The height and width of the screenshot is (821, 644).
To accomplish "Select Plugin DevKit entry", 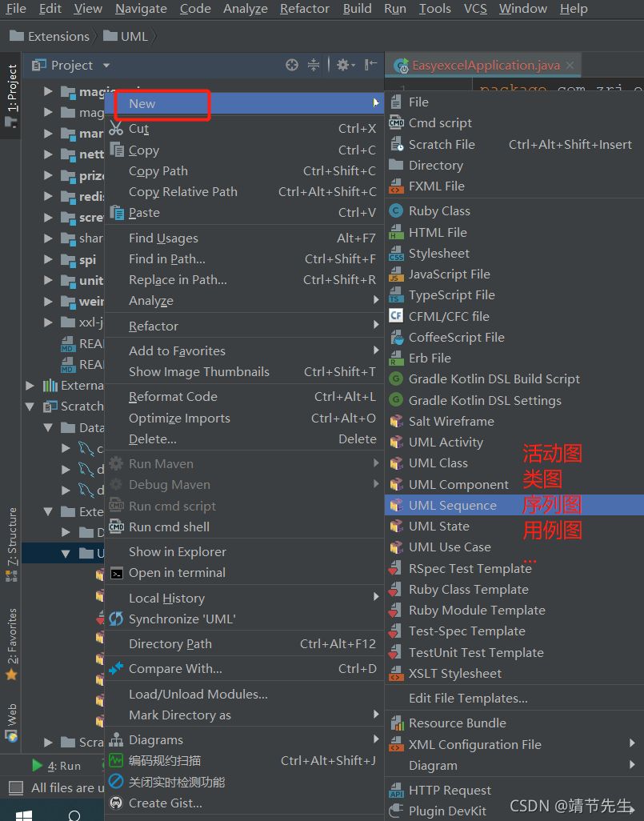I will coord(514,811).
